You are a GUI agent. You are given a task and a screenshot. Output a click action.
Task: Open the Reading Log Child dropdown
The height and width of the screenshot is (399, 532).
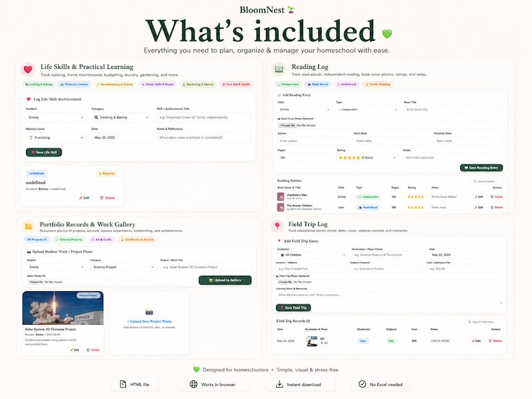tap(304, 110)
